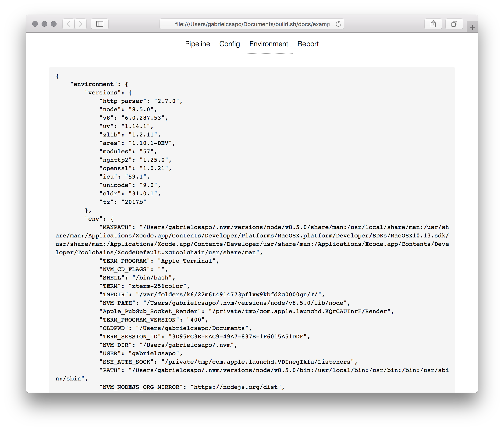
Task: Click the "openssl": "1.0.2l" entry
Action: 135,168
